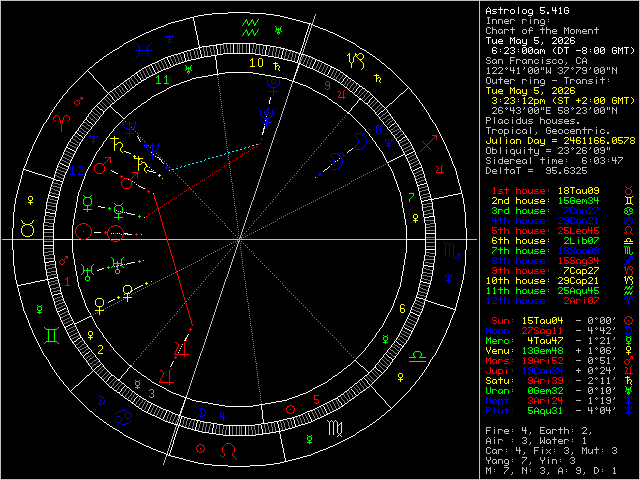640x480 pixels.
Task: Click the red Leo glyph on the wheel
Action: click(229, 451)
